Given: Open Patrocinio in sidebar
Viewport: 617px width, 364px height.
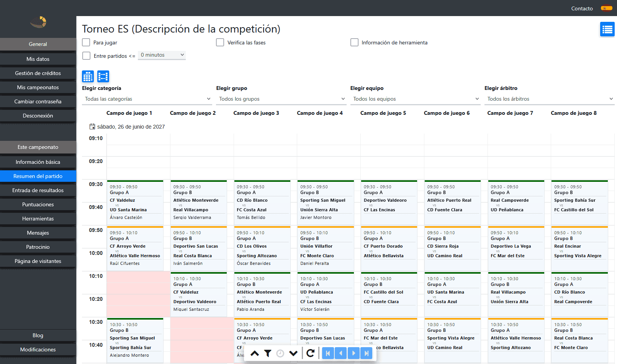Looking at the screenshot, I should [x=38, y=247].
